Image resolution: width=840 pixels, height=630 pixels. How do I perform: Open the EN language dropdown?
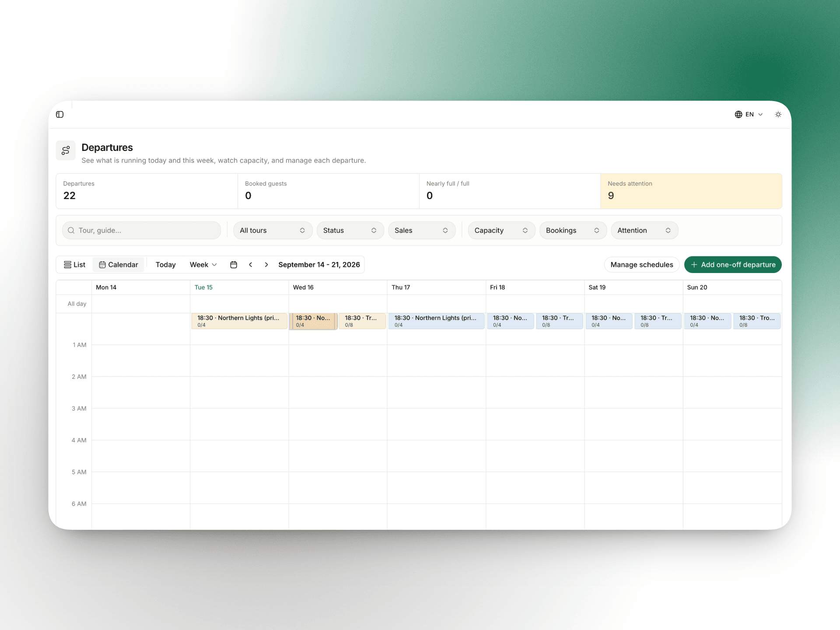(x=749, y=115)
